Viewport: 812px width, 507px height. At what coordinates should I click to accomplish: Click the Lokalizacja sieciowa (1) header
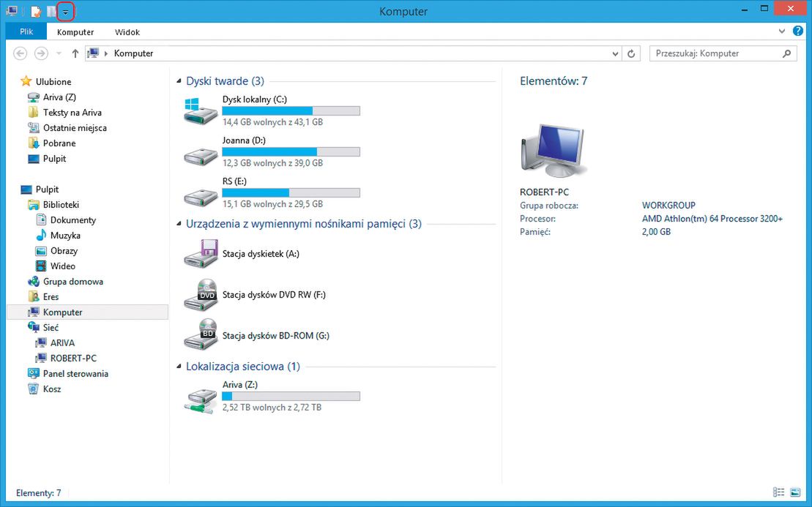pos(243,367)
